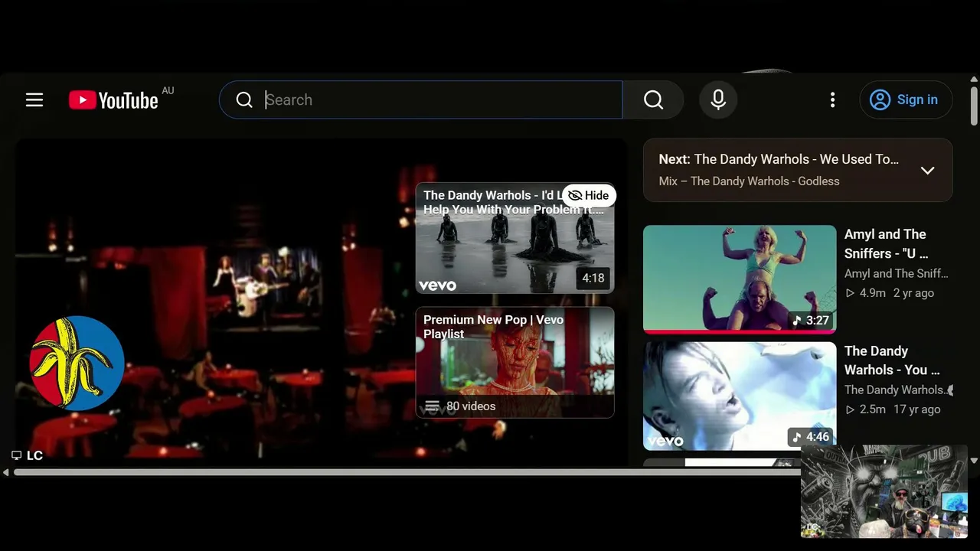Click the Amyl and The Sniff... channel name
Screen dimensions: 980x551
[x=896, y=273]
